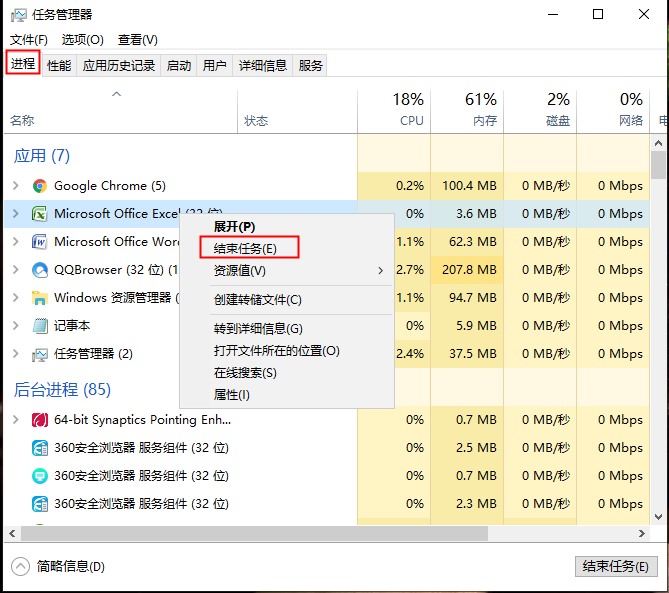This screenshot has width=669, height=593.
Task: Click the Google Chrome app icon
Action: (x=40, y=186)
